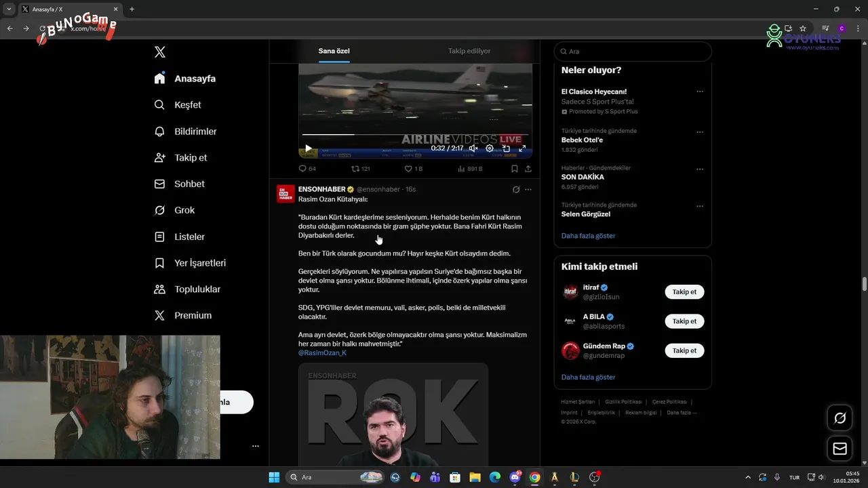Viewport: 868px width, 488px height.
Task: Share the airline video post
Action: coord(528,169)
